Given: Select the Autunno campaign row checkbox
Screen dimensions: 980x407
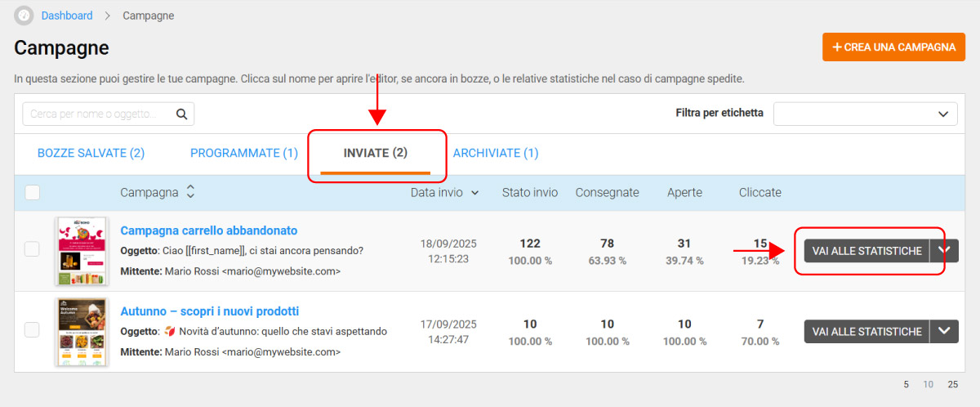Looking at the screenshot, I should tap(32, 330).
